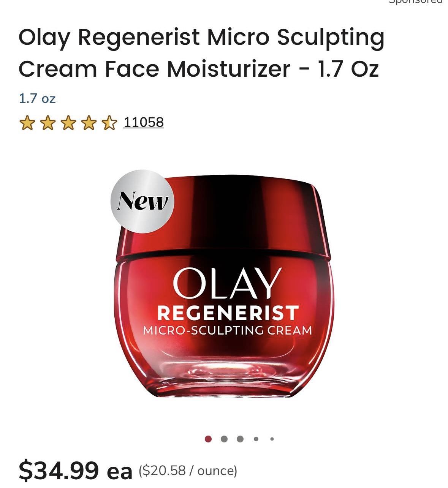
Task: Click the blue 1.7 oz size label
Action: 37,99
